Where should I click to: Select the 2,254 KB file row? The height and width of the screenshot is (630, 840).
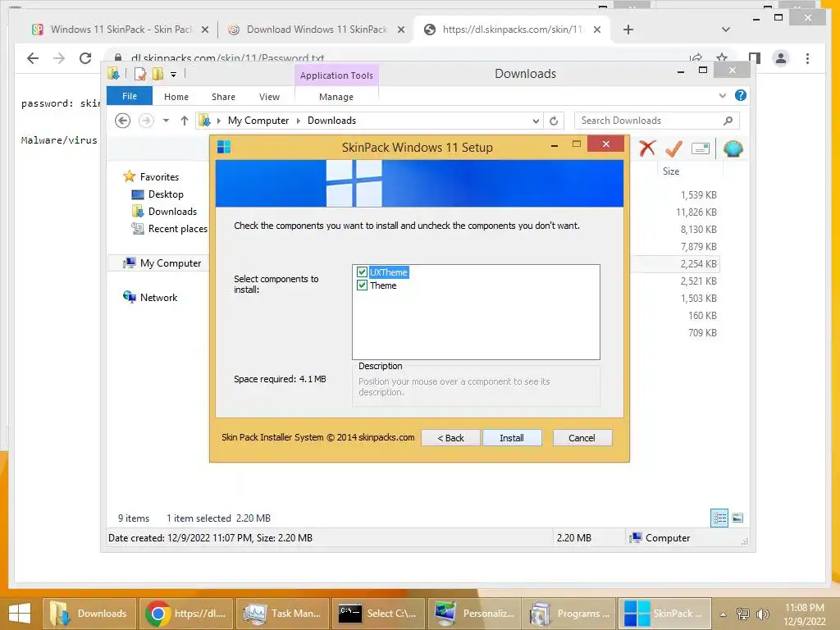(674, 263)
